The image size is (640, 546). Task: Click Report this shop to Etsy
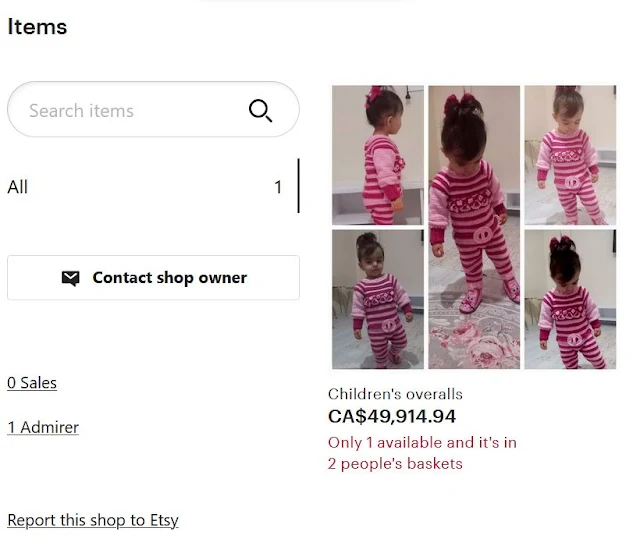coord(93,520)
